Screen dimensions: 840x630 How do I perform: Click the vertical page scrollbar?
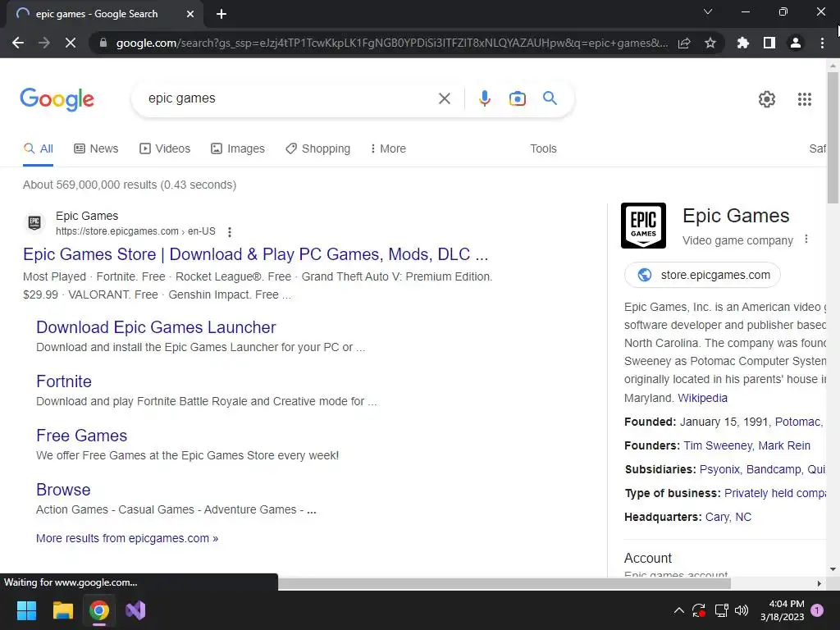[833, 137]
